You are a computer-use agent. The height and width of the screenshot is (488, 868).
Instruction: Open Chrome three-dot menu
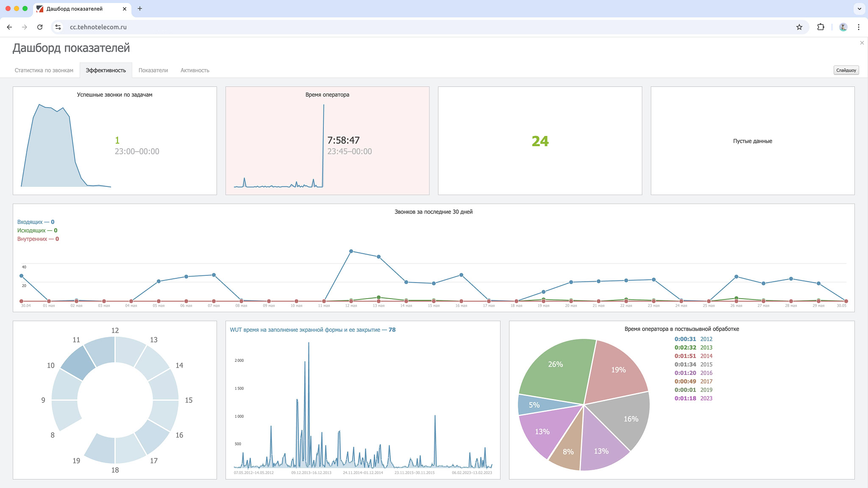coord(859,27)
